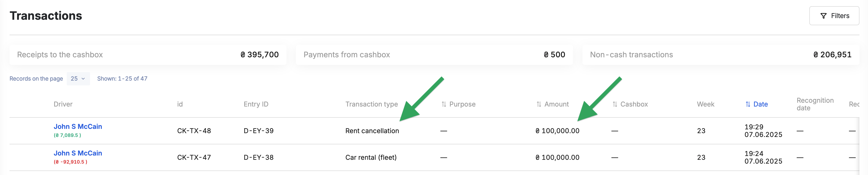This screenshot has height=175, width=868.
Task: Click transaction id CK-TX-48
Action: point(194,131)
